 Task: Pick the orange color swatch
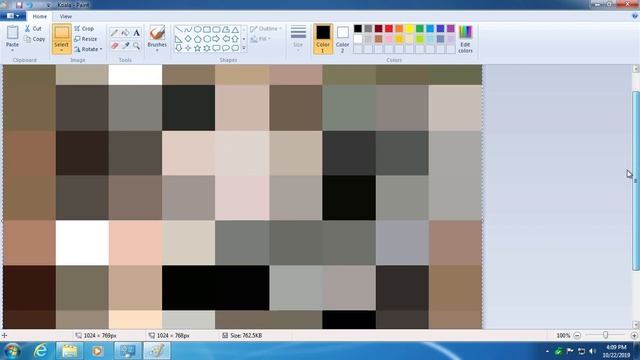(399, 28)
